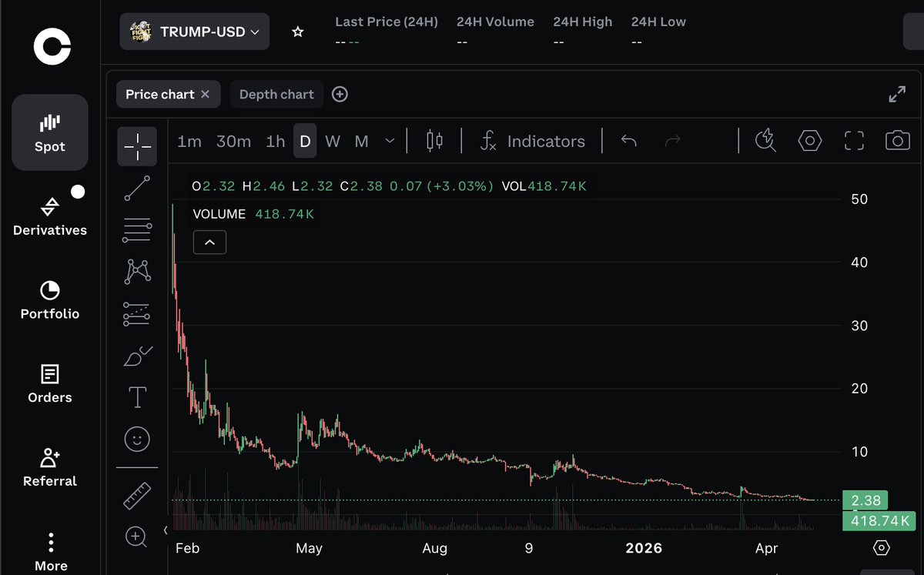Open the more intervals dropdown arrow
924x575 pixels.
(x=390, y=142)
